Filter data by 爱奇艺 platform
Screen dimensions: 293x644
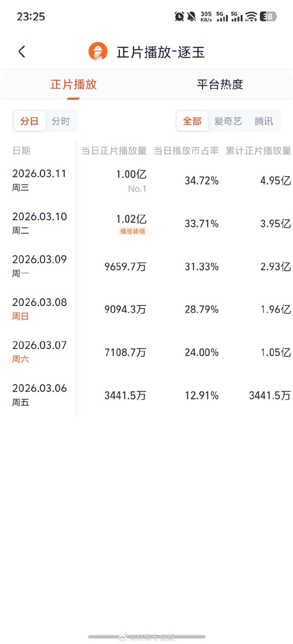pos(228,121)
